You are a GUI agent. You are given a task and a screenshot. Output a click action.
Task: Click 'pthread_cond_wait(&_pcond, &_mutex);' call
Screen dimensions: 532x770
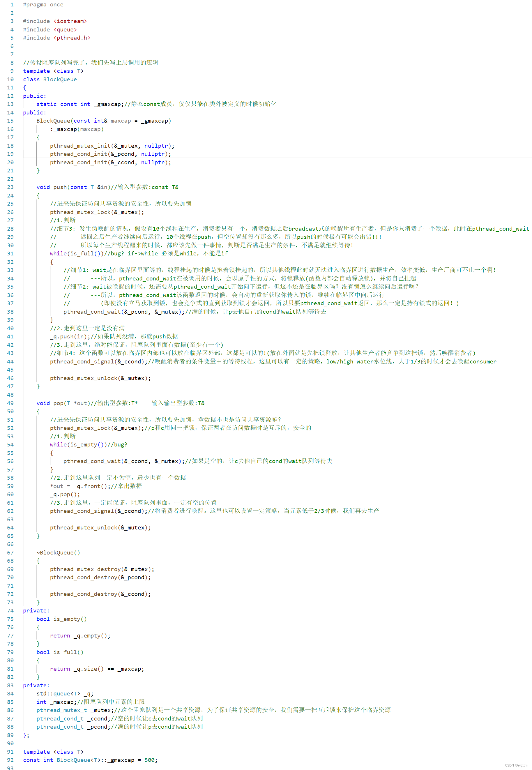124,312
